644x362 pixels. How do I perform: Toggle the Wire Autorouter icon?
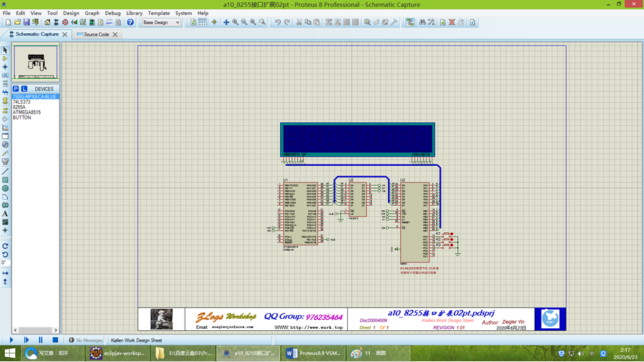tap(410, 23)
